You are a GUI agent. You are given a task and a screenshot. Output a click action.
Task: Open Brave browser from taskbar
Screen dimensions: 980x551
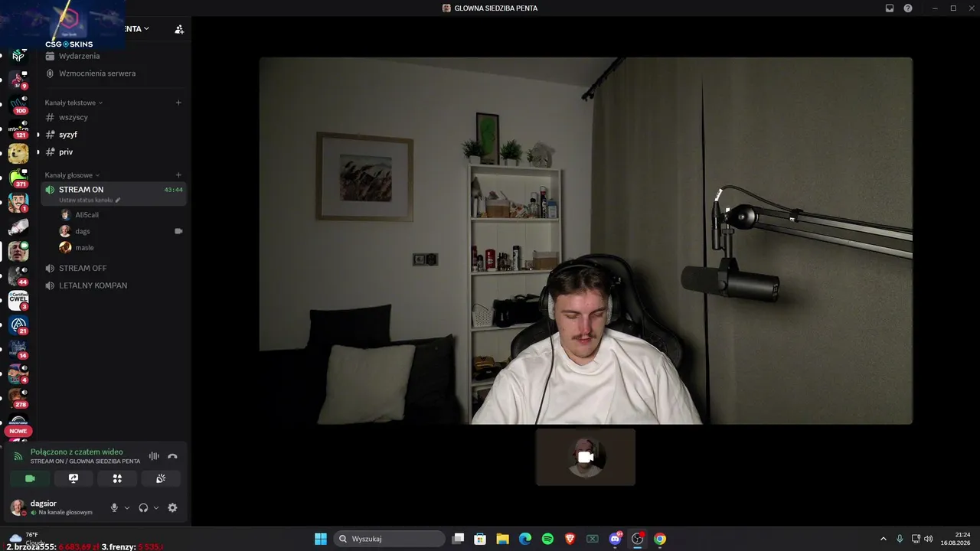pos(570,539)
